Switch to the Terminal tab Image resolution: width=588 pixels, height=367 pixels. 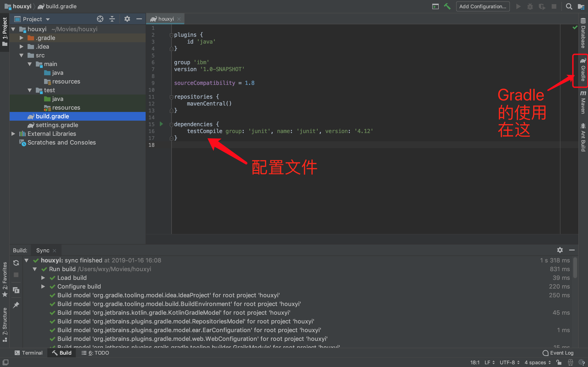tap(29, 353)
